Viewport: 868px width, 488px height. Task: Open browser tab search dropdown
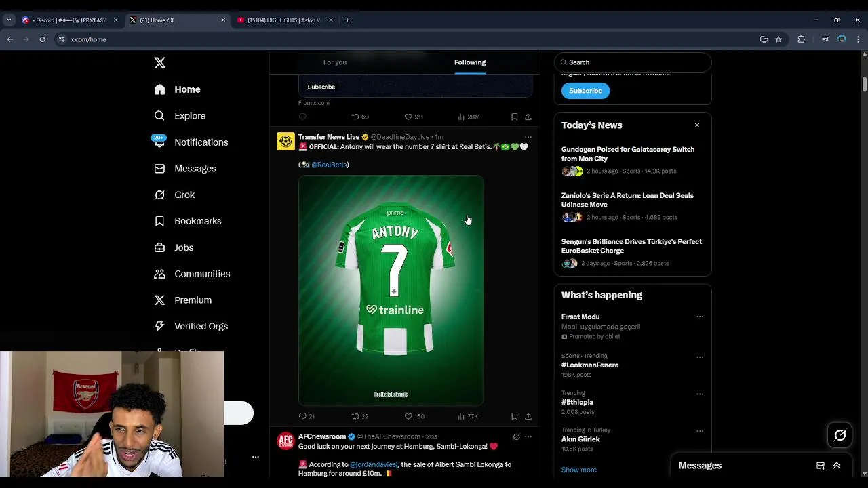pos(9,20)
